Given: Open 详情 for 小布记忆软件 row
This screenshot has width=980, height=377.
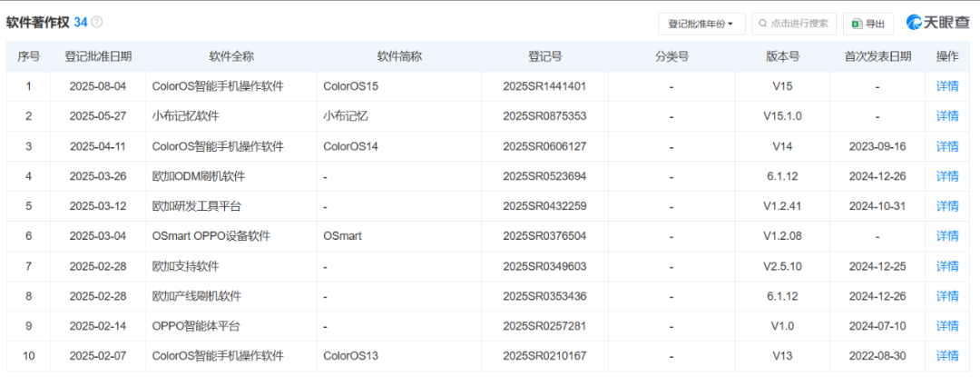Looking at the screenshot, I should (x=946, y=116).
